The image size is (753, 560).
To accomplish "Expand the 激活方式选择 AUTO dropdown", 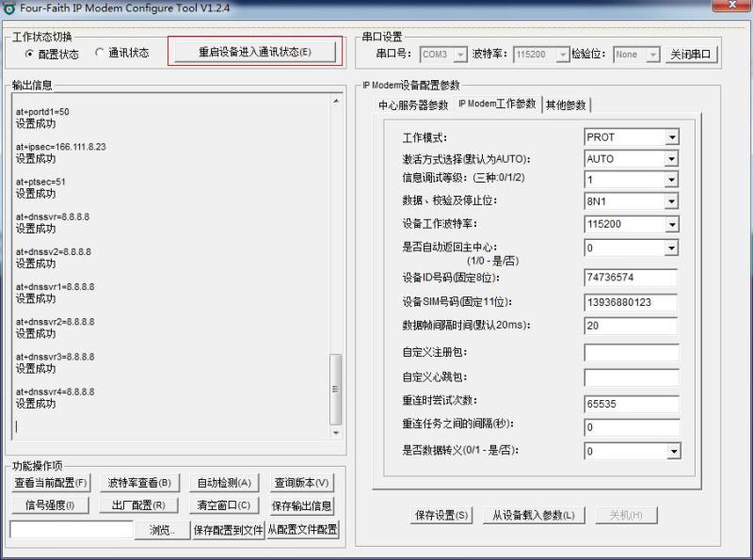I will pos(672,158).
